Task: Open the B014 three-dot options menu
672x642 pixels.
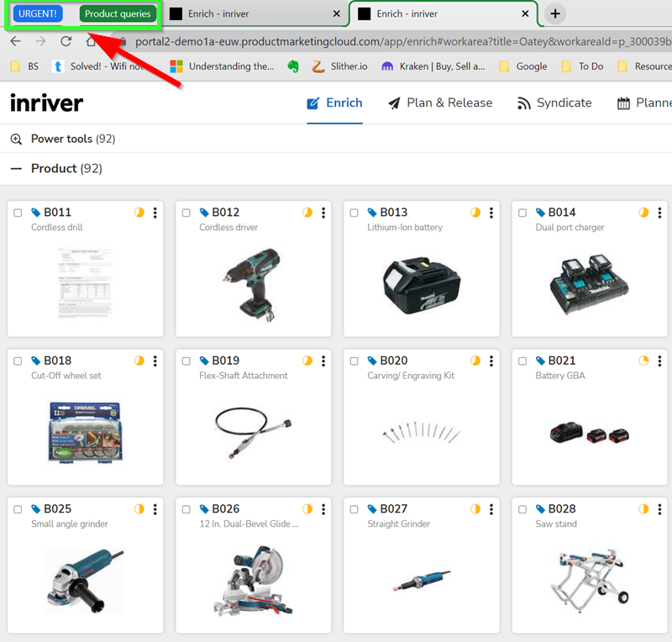Action: (659, 213)
